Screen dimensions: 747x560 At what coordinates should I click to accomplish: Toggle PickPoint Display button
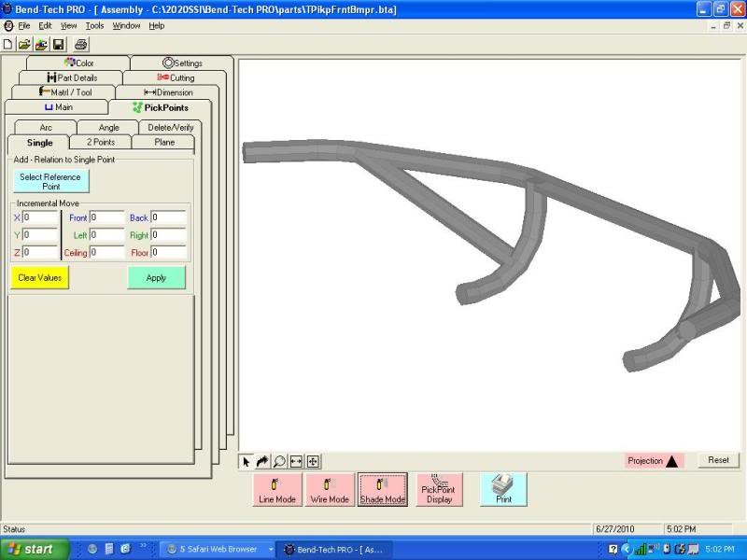[x=439, y=489]
